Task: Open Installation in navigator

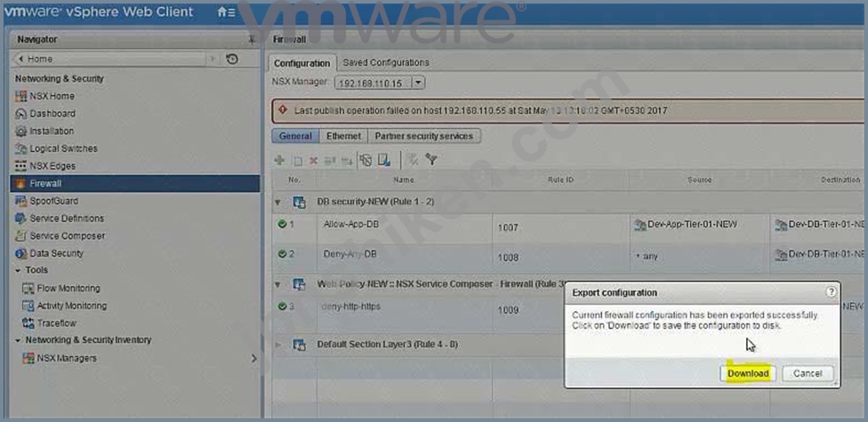Action: click(52, 131)
